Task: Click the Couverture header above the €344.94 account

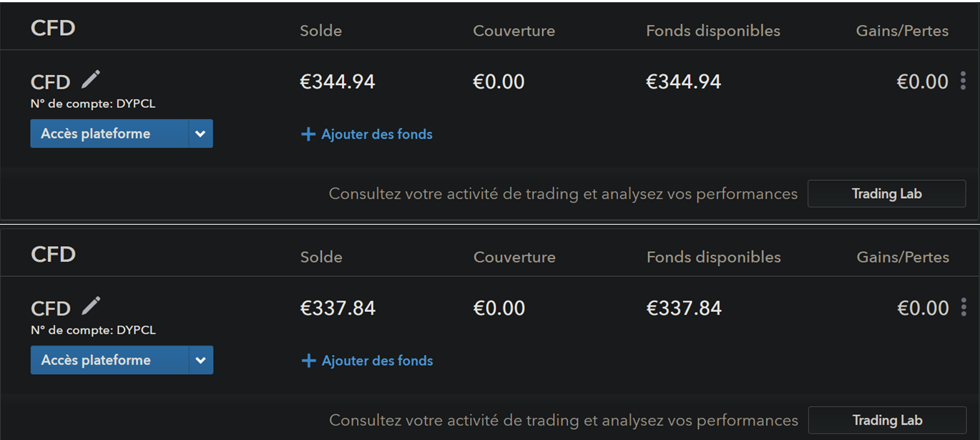Action: click(514, 31)
